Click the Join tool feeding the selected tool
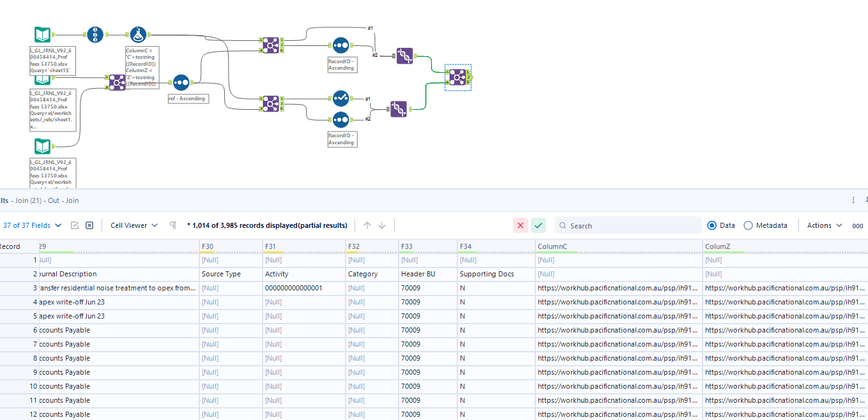Image resolution: width=868 pixels, height=420 pixels. 271,45
